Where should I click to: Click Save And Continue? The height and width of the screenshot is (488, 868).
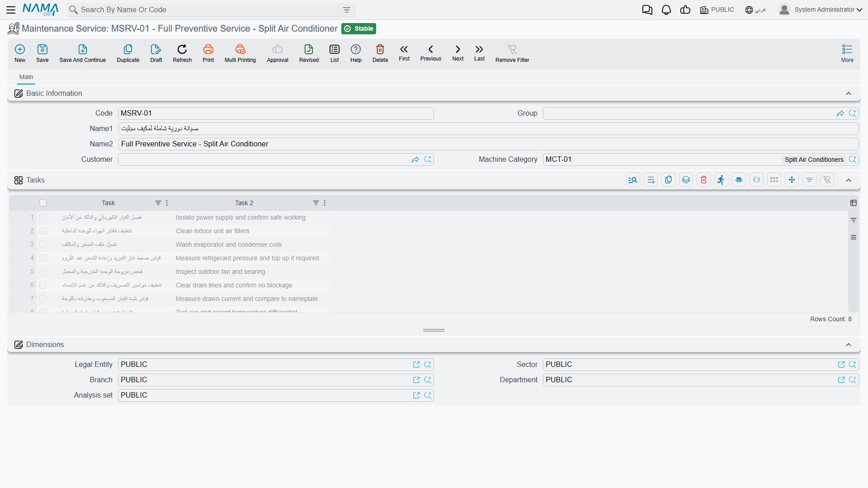[x=83, y=53]
